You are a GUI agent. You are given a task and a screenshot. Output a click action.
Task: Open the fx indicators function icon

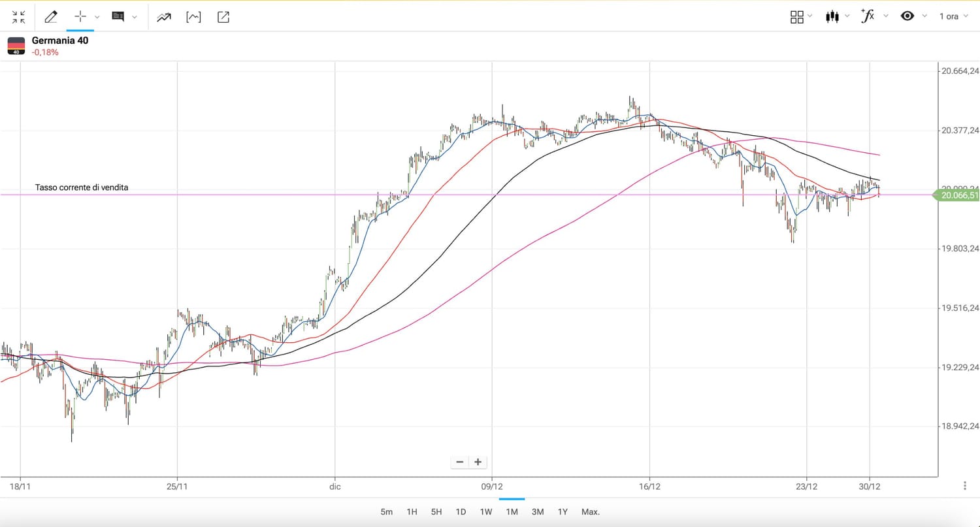[868, 16]
